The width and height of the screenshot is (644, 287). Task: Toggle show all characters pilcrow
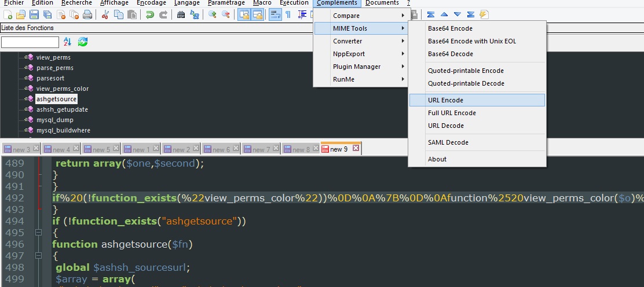288,15
